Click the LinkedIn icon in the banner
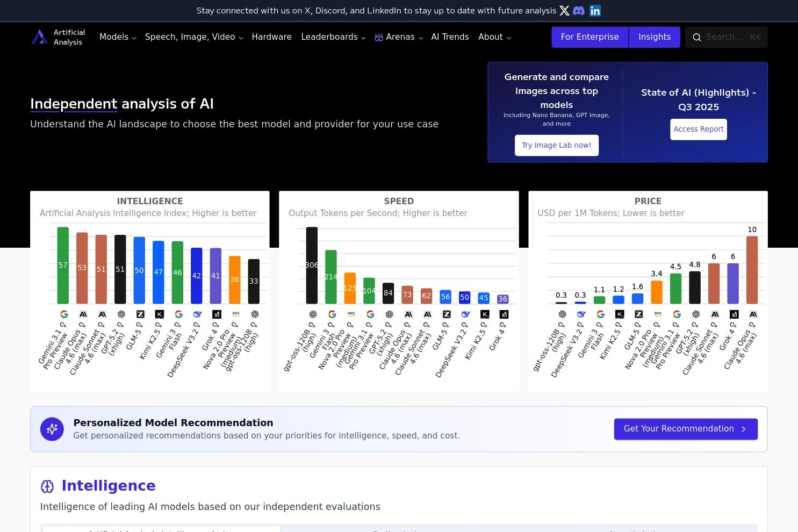The width and height of the screenshot is (798, 532). (x=595, y=10)
